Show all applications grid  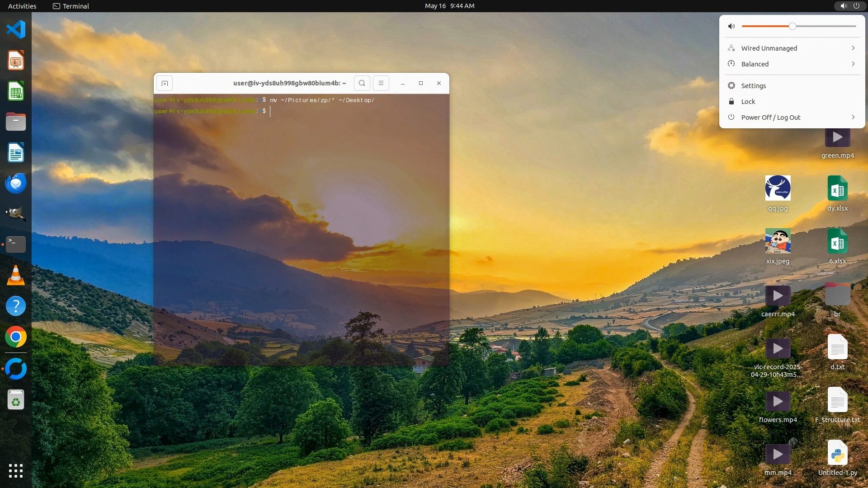(x=16, y=470)
